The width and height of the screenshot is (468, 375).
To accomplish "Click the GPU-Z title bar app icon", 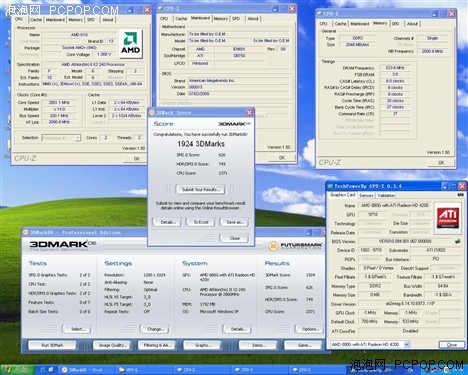I will coord(330,186).
